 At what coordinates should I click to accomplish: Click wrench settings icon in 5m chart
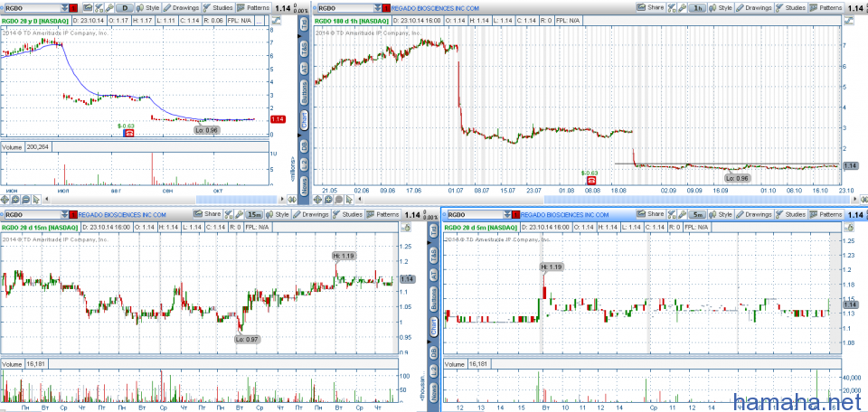point(682,214)
